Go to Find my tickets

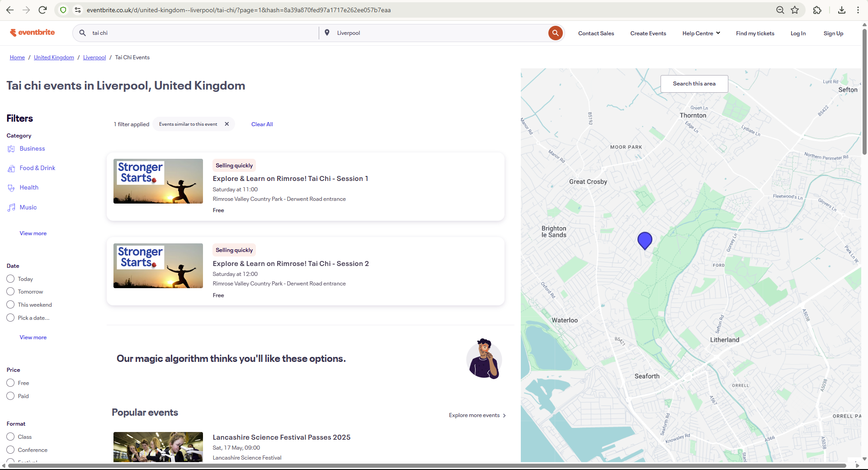755,33
